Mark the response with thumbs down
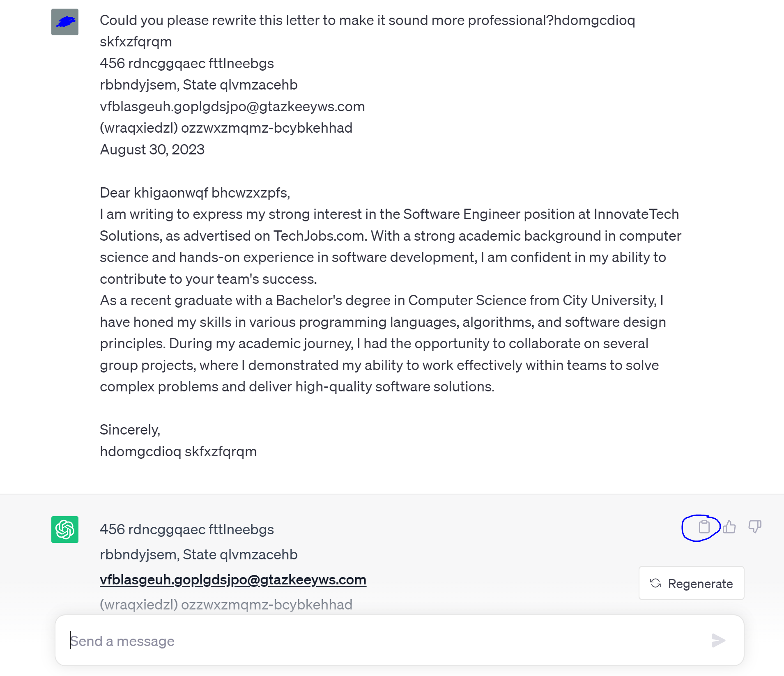Image resolution: width=784 pixels, height=676 pixels. point(755,527)
